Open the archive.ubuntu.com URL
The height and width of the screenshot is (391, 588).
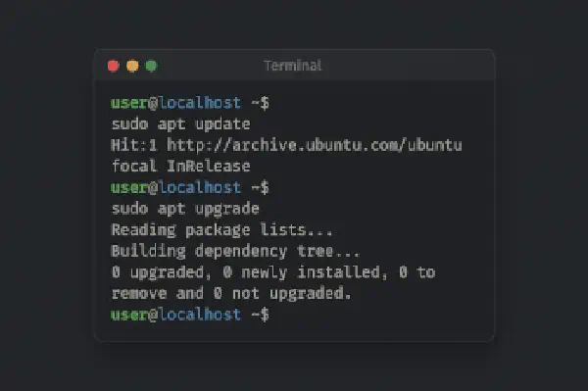[315, 145]
